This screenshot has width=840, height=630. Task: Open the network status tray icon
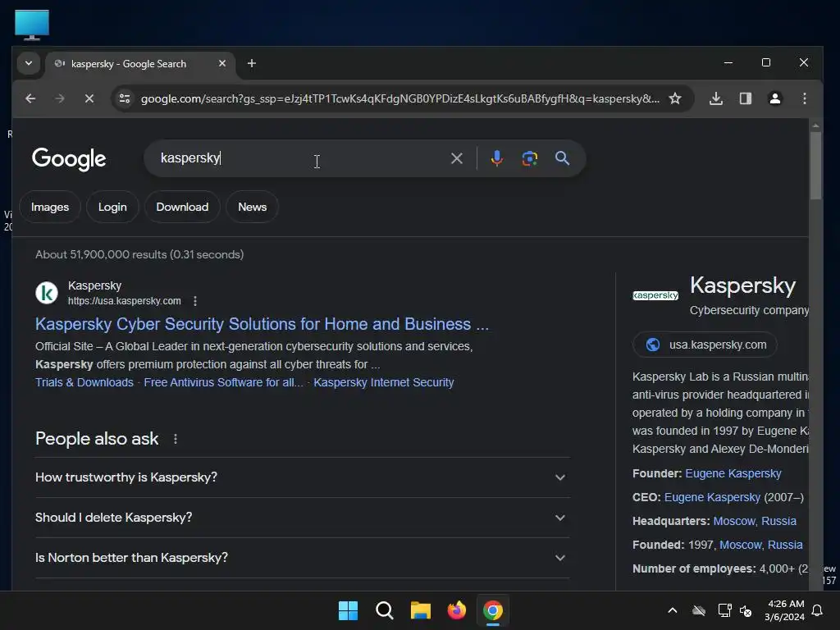tap(724, 610)
